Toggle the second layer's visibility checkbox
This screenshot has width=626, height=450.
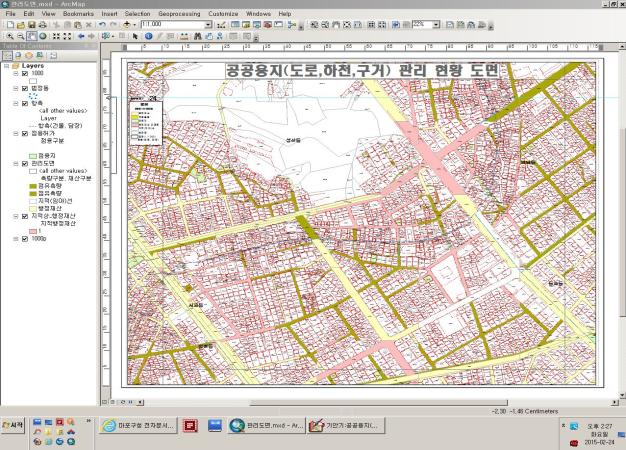point(25,88)
